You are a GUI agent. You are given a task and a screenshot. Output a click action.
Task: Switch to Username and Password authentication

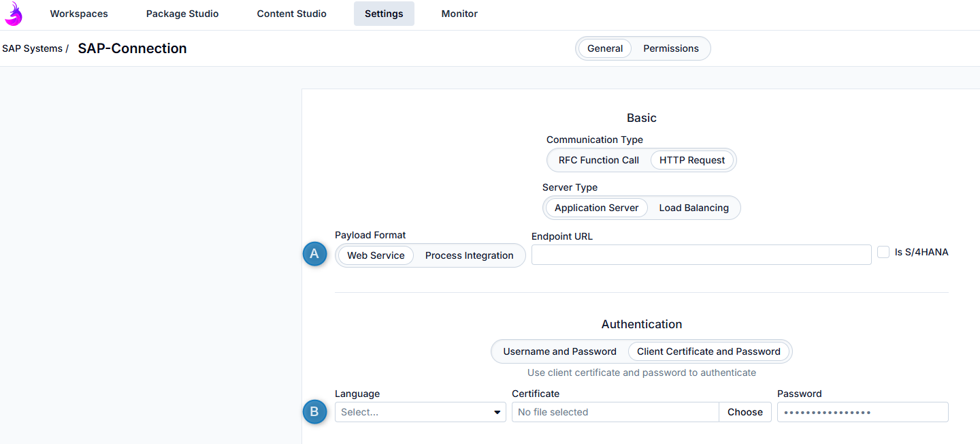coord(559,351)
